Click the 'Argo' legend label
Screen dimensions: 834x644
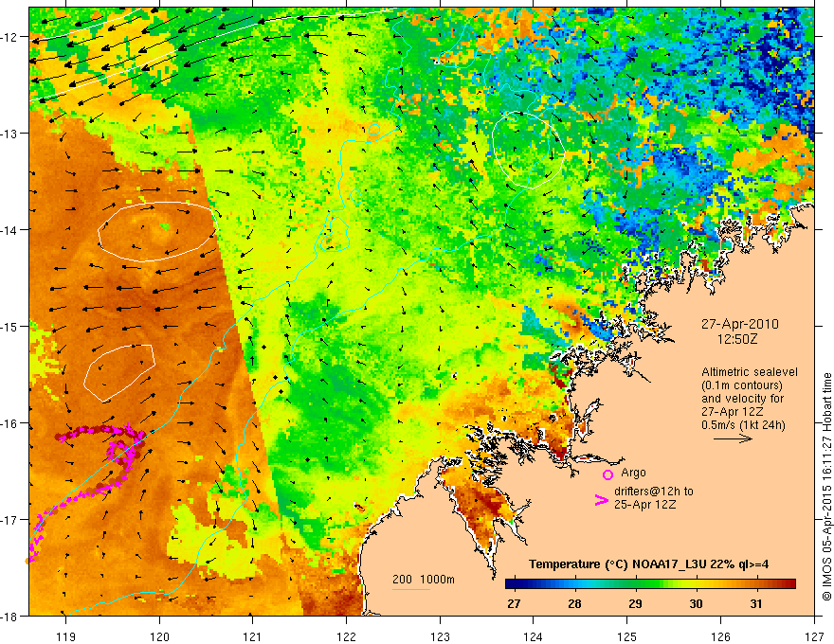(633, 473)
